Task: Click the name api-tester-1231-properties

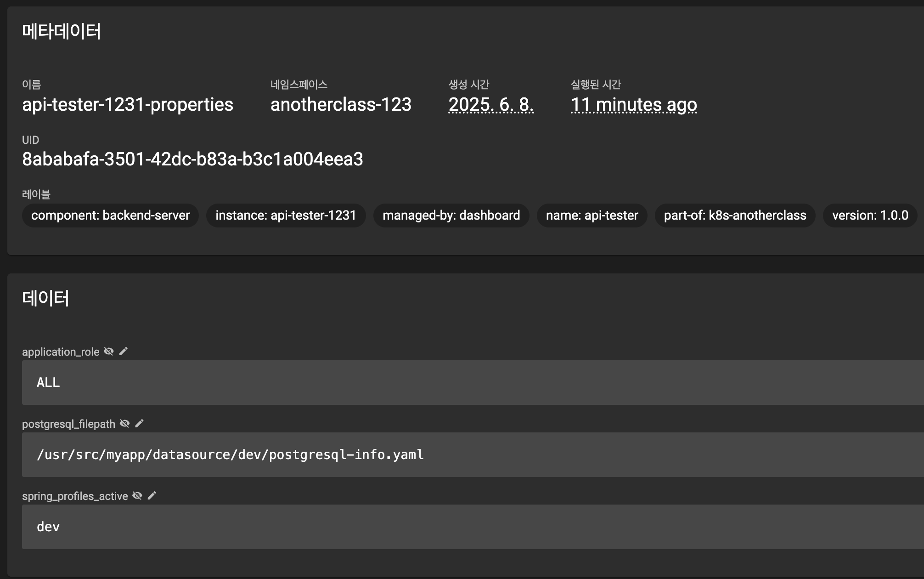Action: pyautogui.click(x=128, y=105)
